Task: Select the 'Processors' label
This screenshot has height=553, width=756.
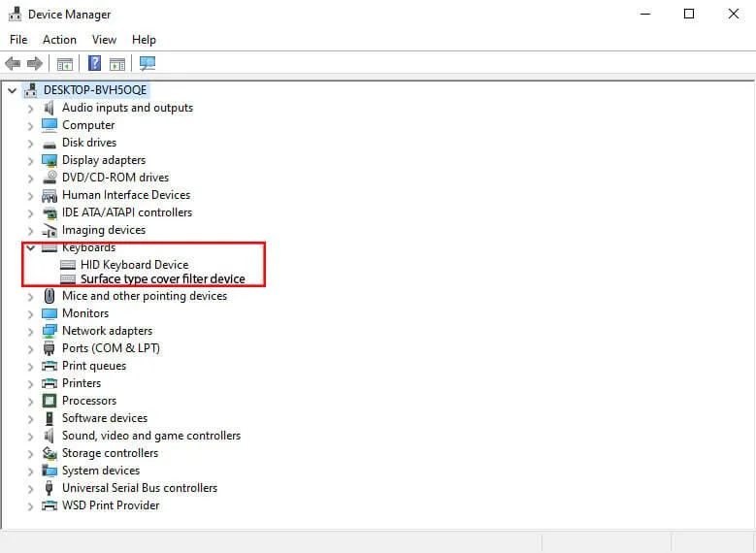Action: coord(89,401)
